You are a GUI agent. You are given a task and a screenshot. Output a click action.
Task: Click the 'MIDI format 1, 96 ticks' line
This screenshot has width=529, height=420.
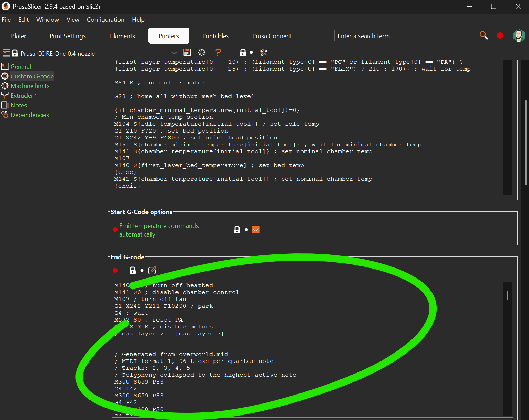(x=194, y=361)
